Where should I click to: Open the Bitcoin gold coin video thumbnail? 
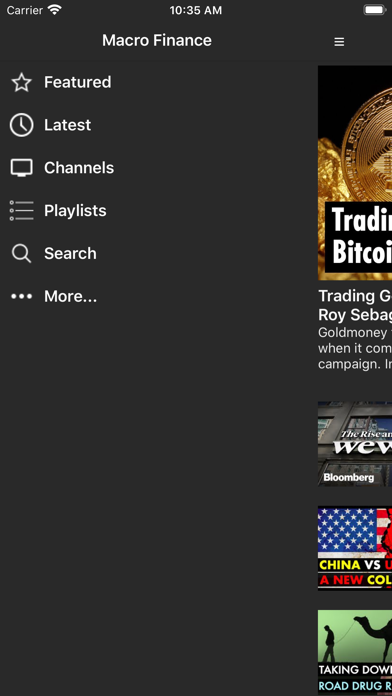355,173
